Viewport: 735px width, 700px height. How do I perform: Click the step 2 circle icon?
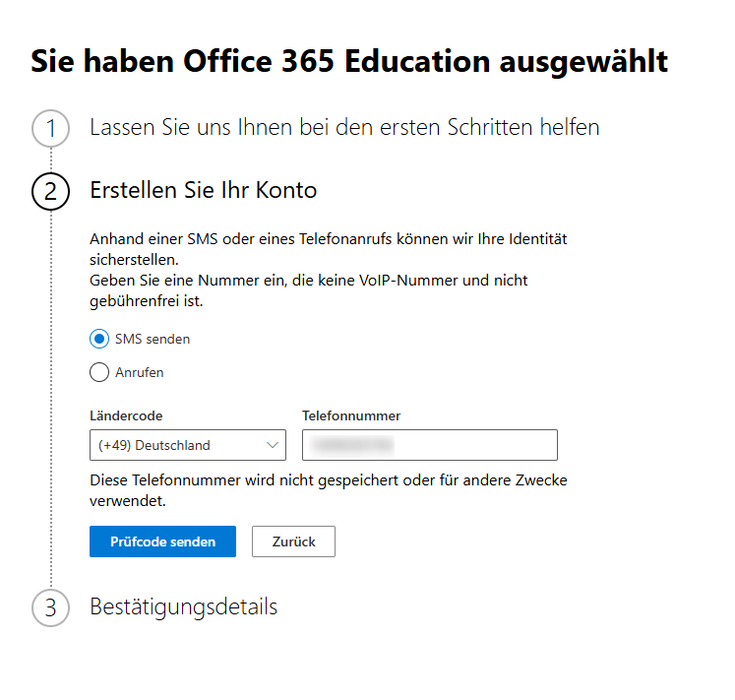point(50,191)
